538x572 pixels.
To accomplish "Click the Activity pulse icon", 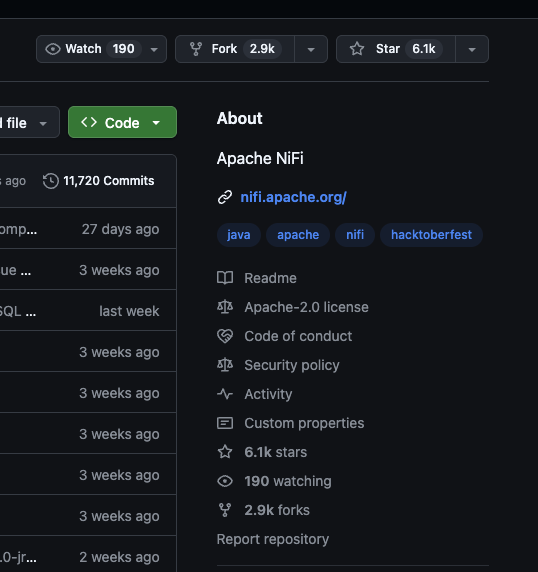I will click(225, 394).
